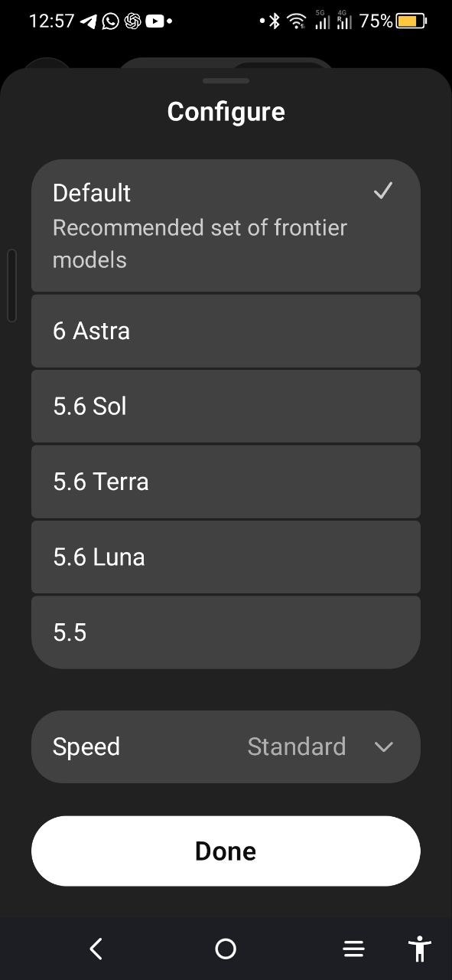Pick 5.6 Sol from model list

coord(226,406)
